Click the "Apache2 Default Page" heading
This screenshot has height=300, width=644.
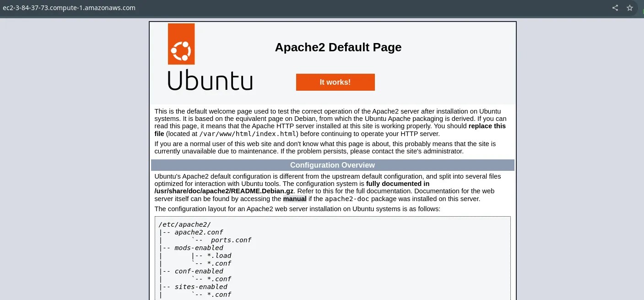[338, 47]
